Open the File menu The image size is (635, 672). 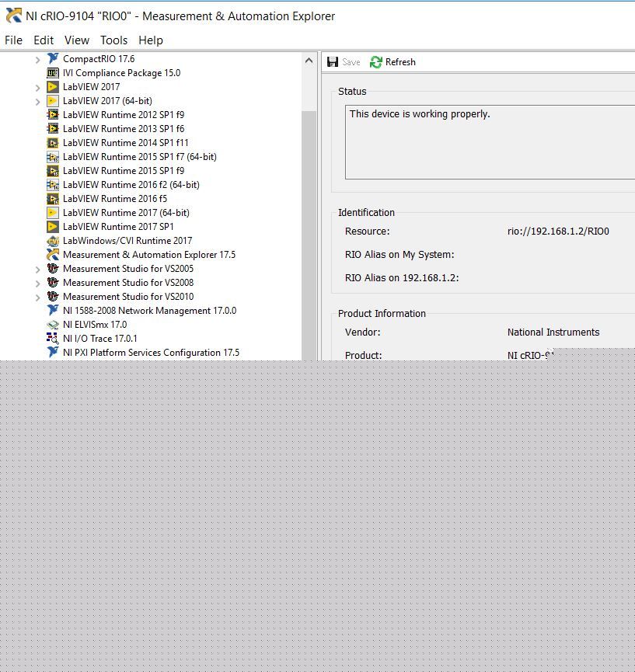[x=13, y=40]
